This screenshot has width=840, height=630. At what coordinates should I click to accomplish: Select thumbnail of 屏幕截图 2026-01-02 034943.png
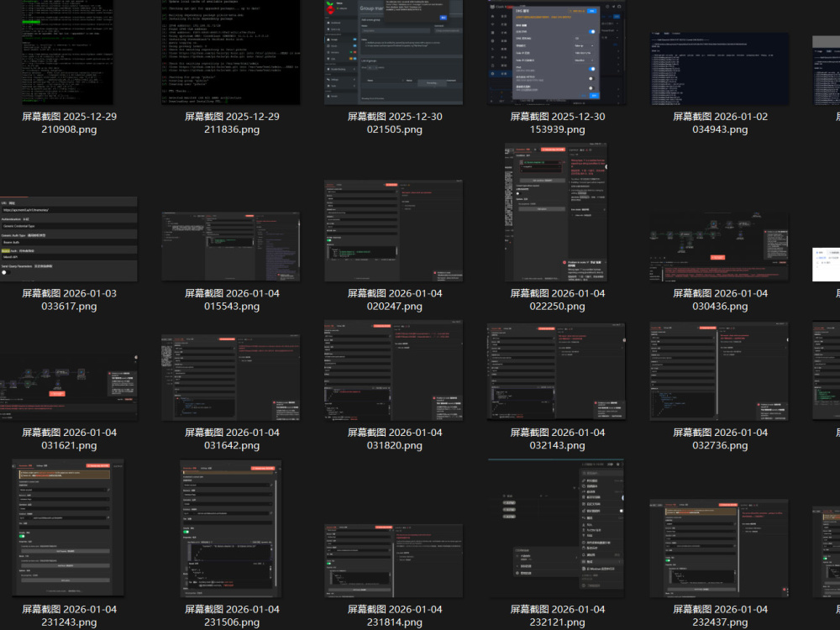click(720, 69)
